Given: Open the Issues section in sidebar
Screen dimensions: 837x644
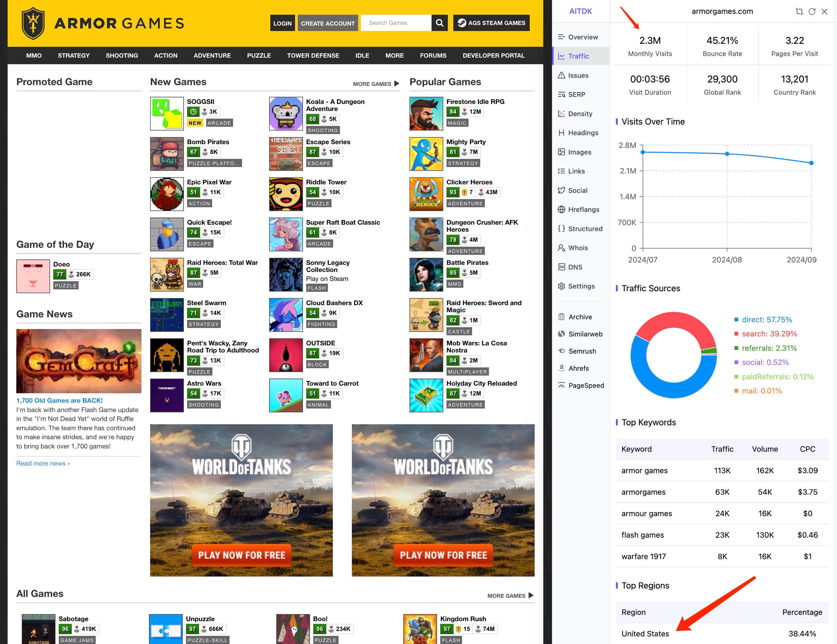Looking at the screenshot, I should pyautogui.click(x=581, y=76).
